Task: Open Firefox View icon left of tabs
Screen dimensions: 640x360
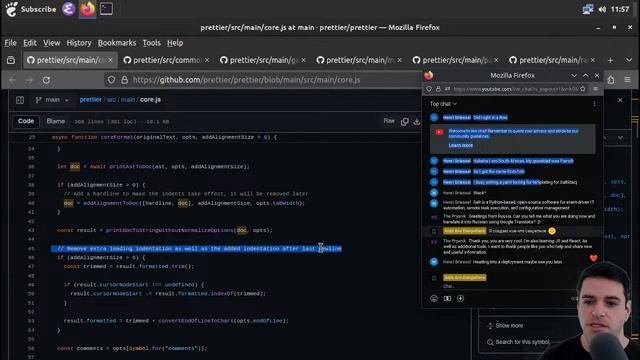Action: (11, 60)
